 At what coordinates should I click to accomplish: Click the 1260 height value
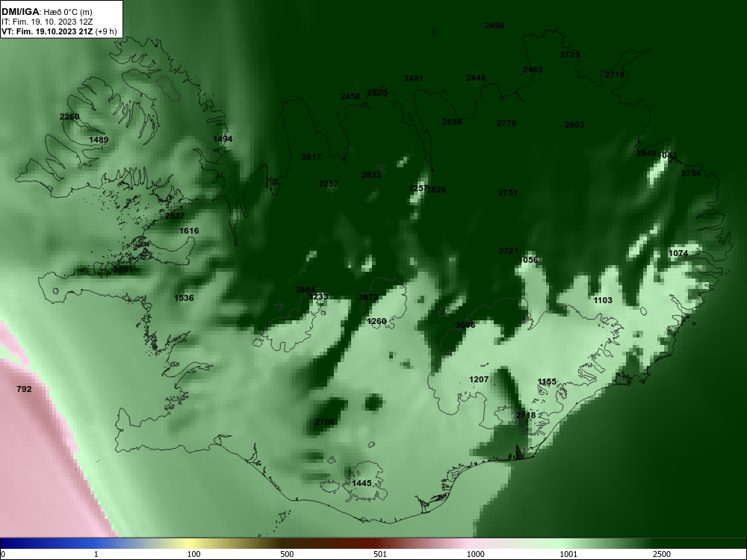coord(376,321)
